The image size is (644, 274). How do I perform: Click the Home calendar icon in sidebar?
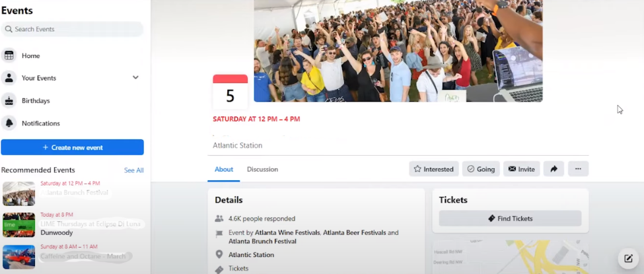9,56
